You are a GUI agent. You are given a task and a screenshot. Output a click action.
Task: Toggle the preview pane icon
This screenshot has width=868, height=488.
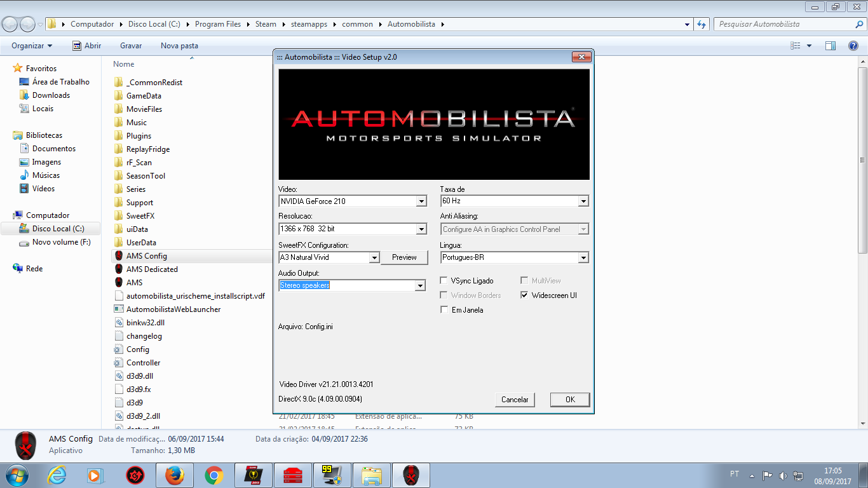pos(830,46)
